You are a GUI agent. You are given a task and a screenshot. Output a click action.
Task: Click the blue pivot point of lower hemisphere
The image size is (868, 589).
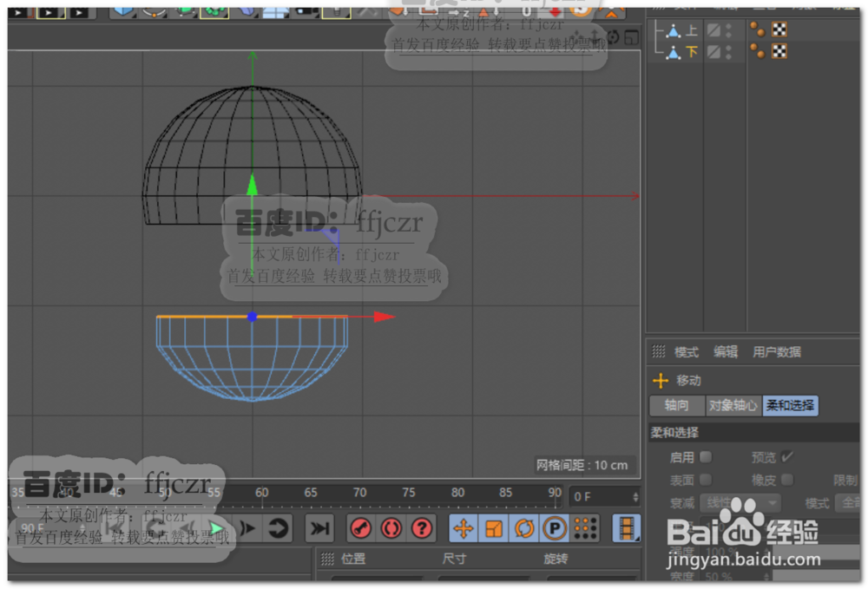point(252,317)
